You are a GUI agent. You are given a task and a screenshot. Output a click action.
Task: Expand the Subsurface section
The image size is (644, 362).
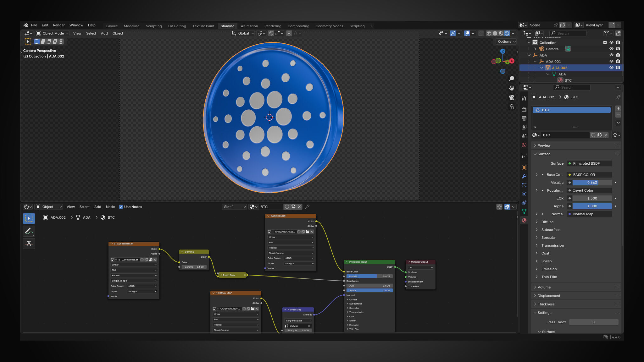[551, 230]
